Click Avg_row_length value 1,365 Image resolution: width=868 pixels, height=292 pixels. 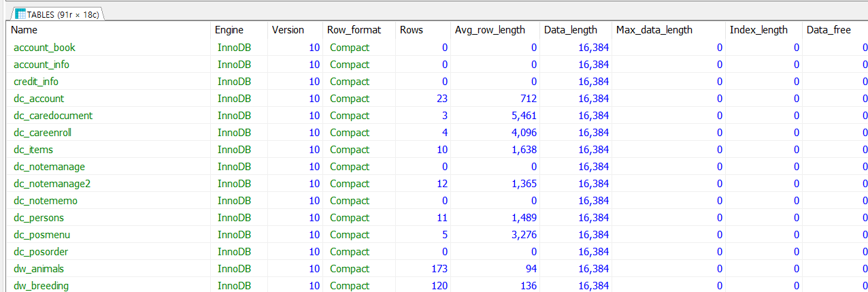point(524,184)
